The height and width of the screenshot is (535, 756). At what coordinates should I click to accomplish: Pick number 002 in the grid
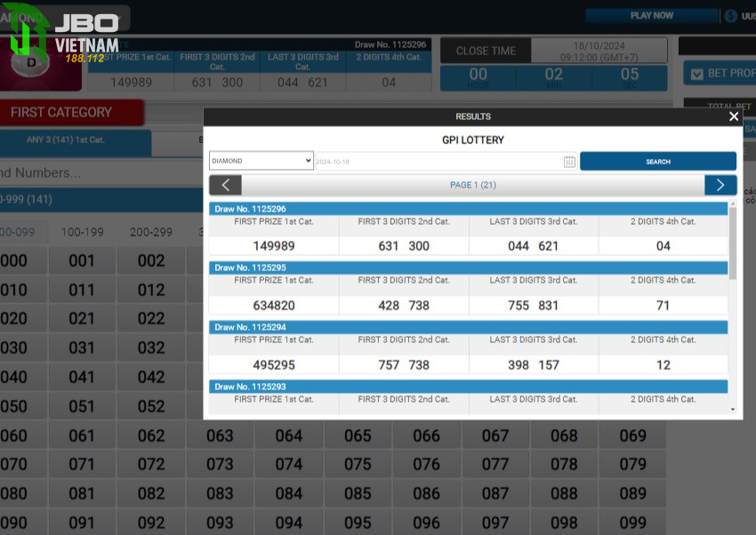(x=151, y=260)
